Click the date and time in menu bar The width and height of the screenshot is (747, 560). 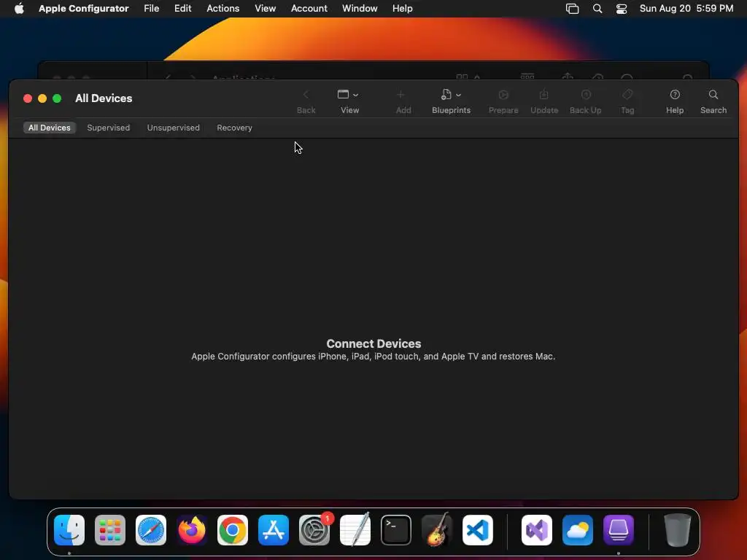[x=686, y=8]
